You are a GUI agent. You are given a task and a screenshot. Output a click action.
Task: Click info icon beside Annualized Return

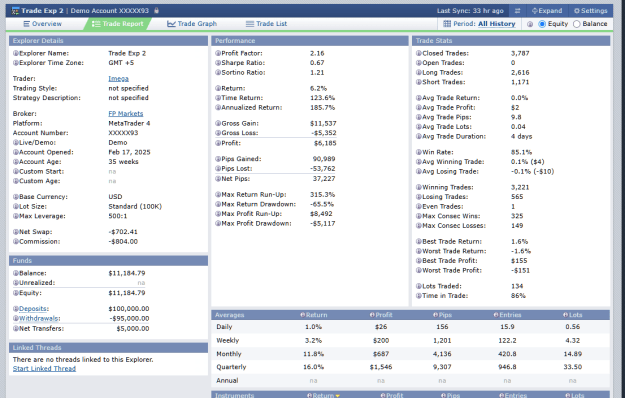(218, 108)
